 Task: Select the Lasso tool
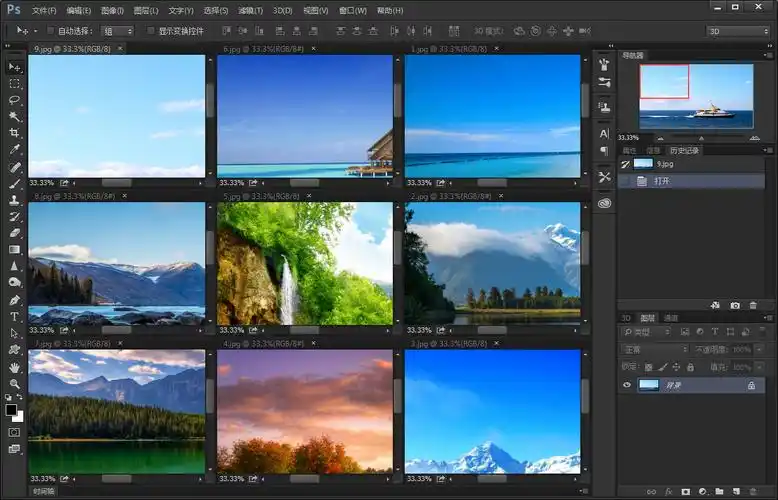(x=15, y=100)
